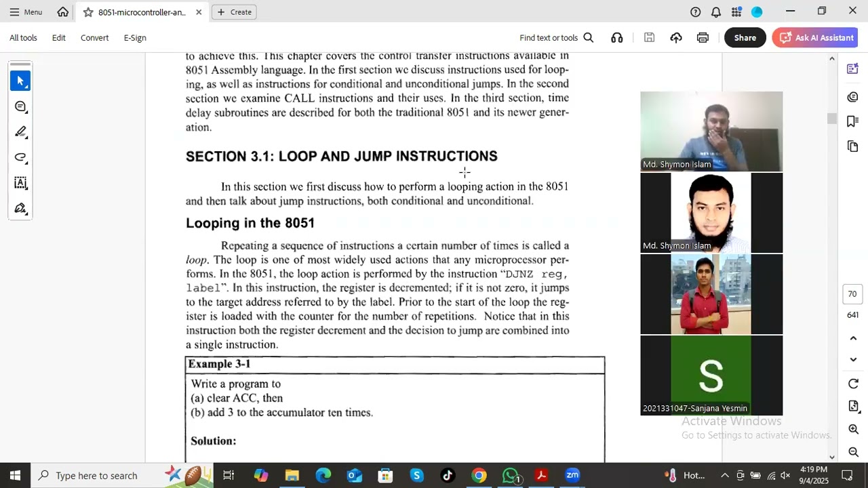The width and height of the screenshot is (868, 488).
Task: Click the Create button
Action: click(x=235, y=12)
